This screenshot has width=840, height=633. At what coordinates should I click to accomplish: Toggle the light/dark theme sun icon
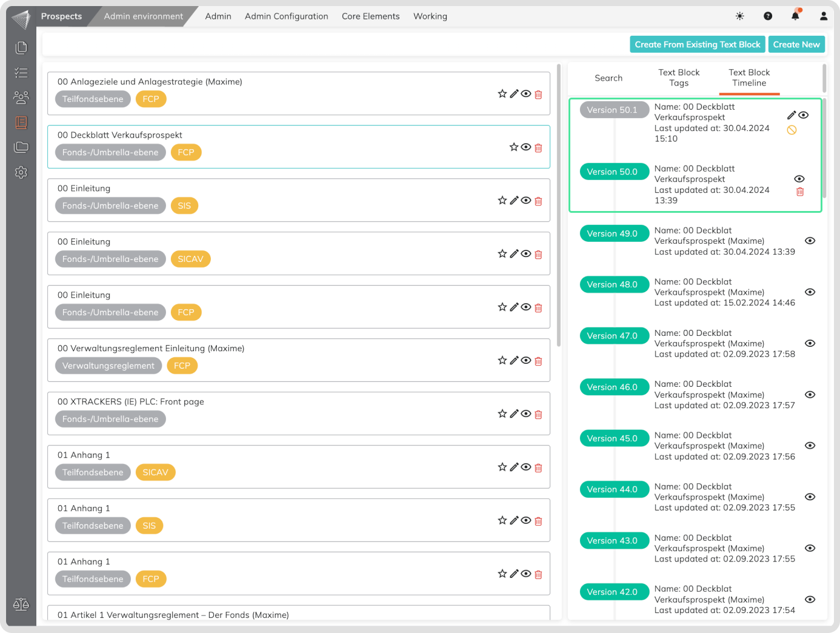coord(740,16)
